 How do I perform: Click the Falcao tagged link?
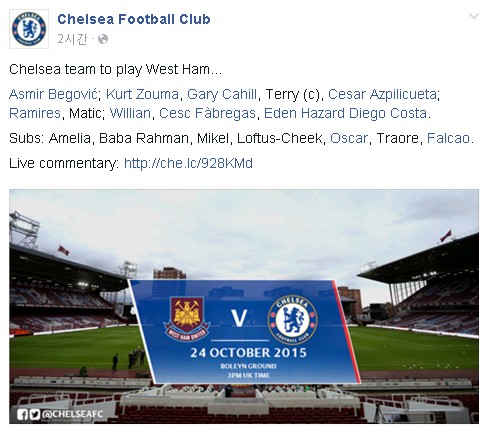tap(448, 138)
